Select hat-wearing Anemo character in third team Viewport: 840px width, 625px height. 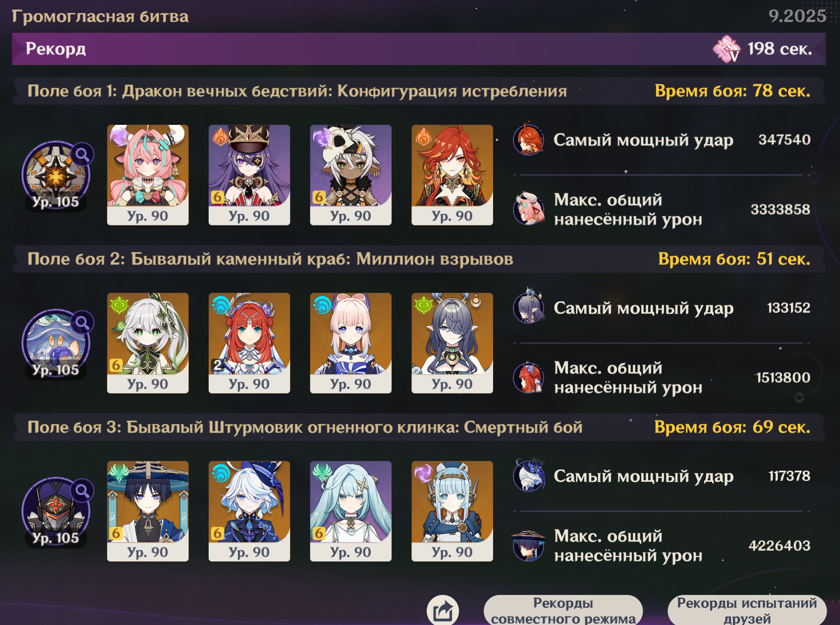(148, 511)
